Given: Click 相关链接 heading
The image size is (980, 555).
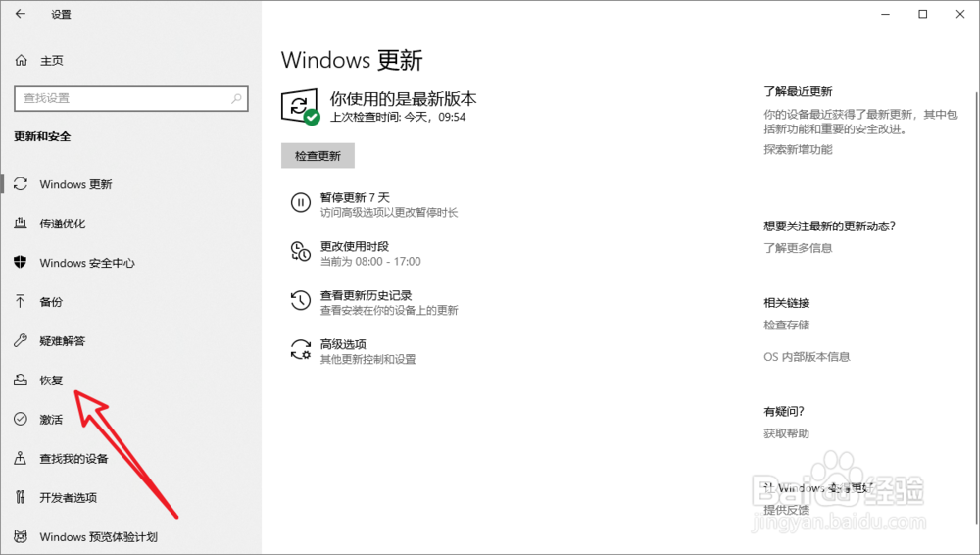Looking at the screenshot, I should tap(786, 303).
